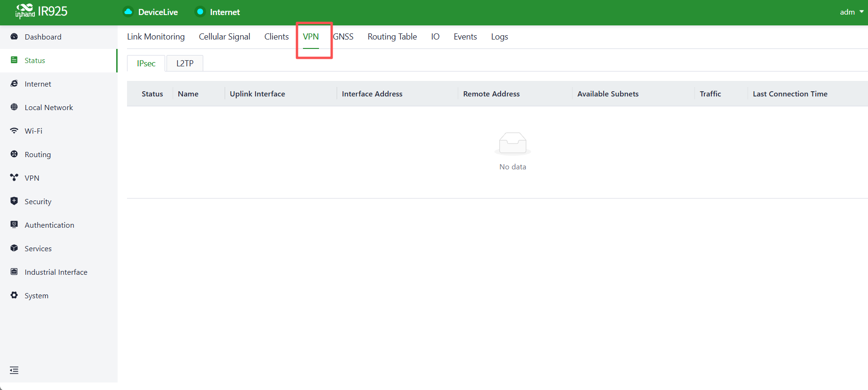Switch to the L2TP sub-tab
Viewport: 868px width, 390px height.
click(185, 64)
